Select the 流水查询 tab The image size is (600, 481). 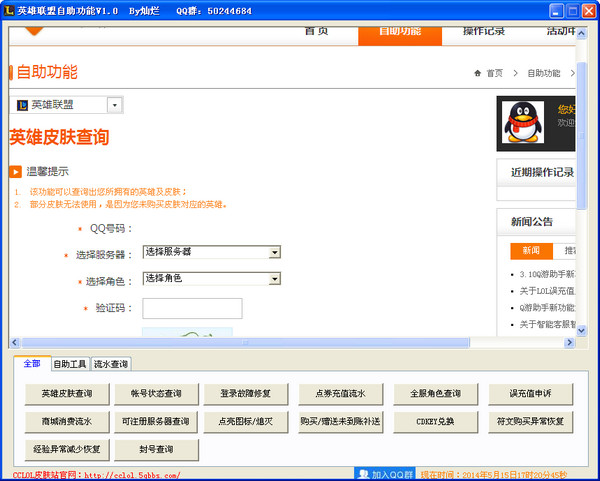pos(111,364)
